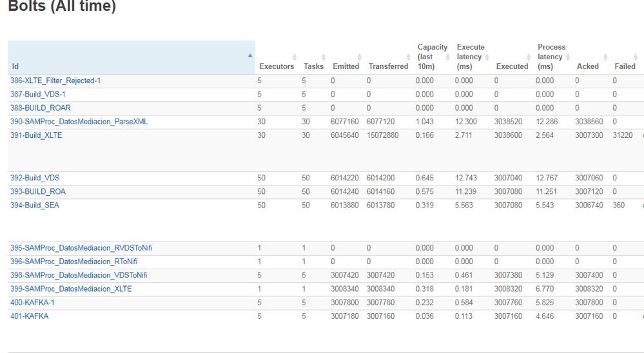Open the 401-KAFKA bolt link
Screen dimensions: 644x353
pos(29,316)
